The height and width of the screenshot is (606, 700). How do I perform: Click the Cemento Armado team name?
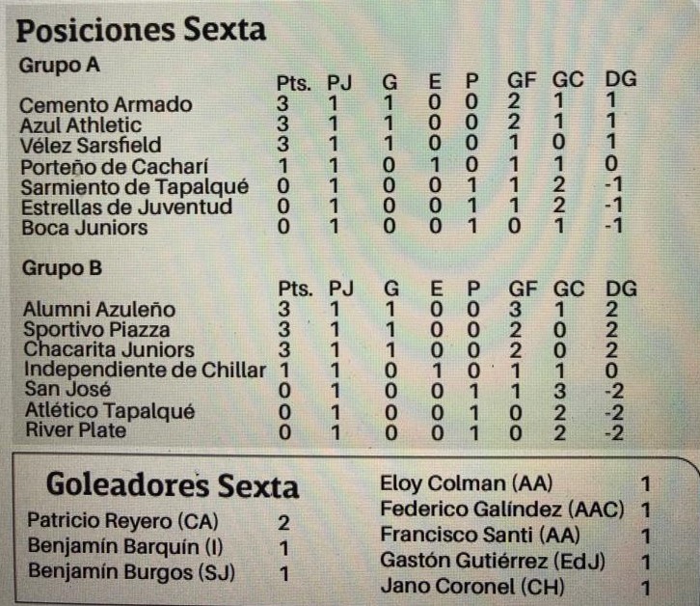pos(106,105)
